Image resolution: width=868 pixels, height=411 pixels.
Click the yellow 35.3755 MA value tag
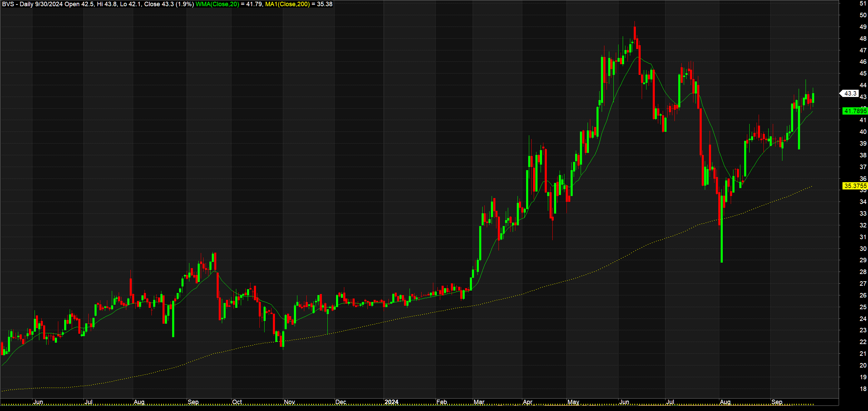[855, 186]
